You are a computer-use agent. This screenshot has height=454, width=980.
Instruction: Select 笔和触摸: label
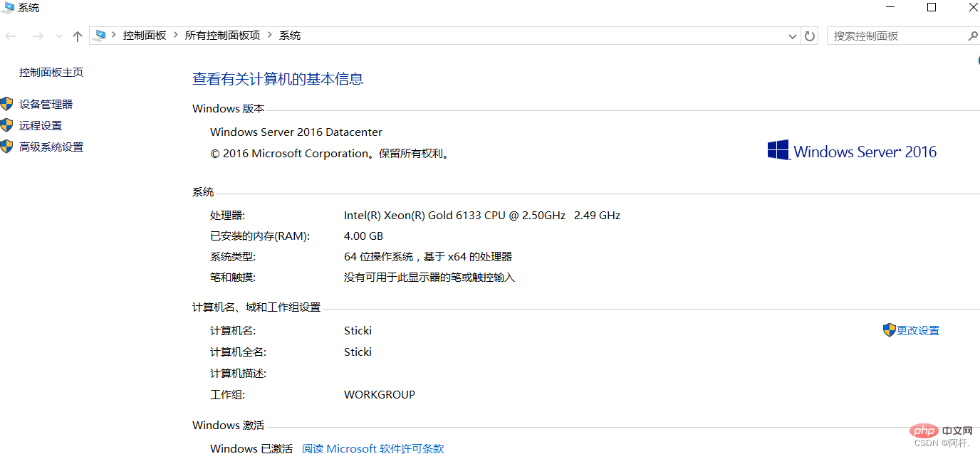click(233, 278)
